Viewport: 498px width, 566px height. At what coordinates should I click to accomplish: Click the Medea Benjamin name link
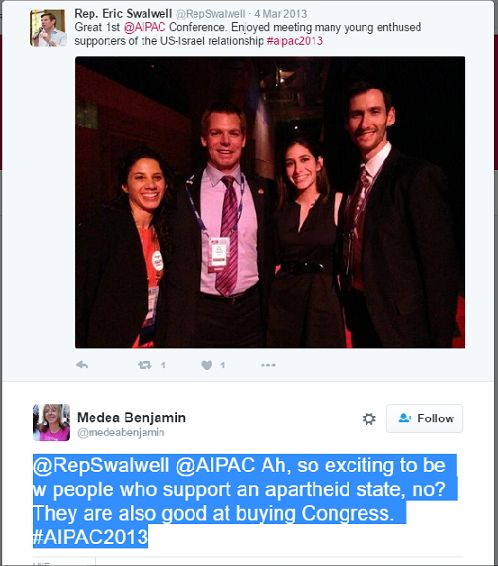tap(131, 418)
